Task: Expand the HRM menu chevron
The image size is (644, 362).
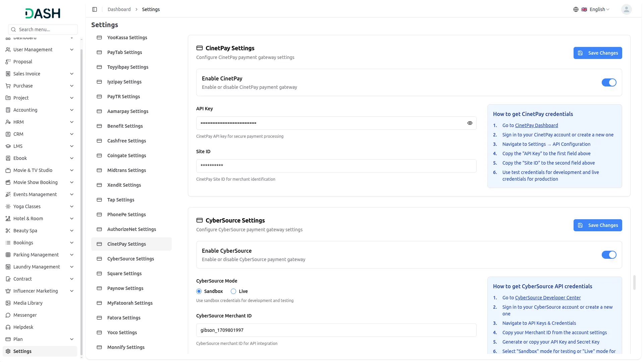Action: pyautogui.click(x=71, y=122)
